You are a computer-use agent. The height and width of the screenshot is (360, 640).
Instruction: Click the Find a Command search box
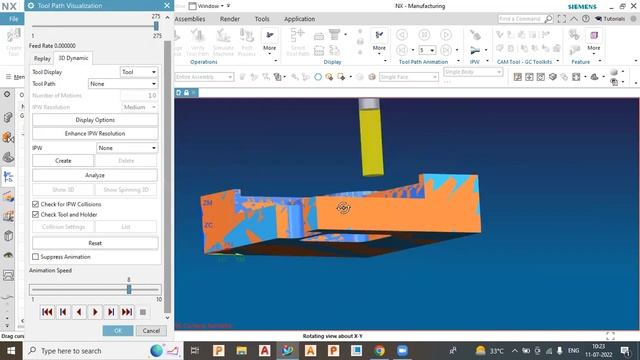coord(525,19)
